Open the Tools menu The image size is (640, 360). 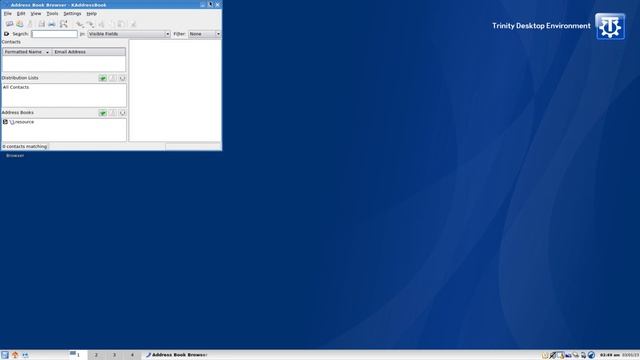[52, 13]
